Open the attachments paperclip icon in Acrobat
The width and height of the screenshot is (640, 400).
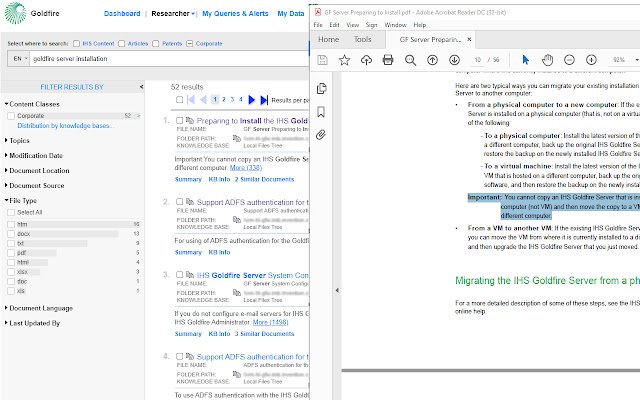pyautogui.click(x=321, y=135)
